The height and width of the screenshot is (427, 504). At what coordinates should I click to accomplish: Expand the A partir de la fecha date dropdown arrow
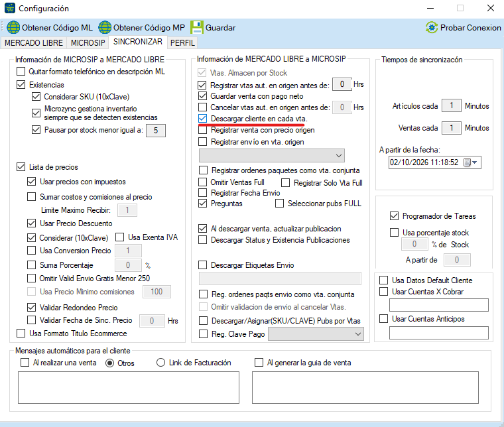(475, 162)
